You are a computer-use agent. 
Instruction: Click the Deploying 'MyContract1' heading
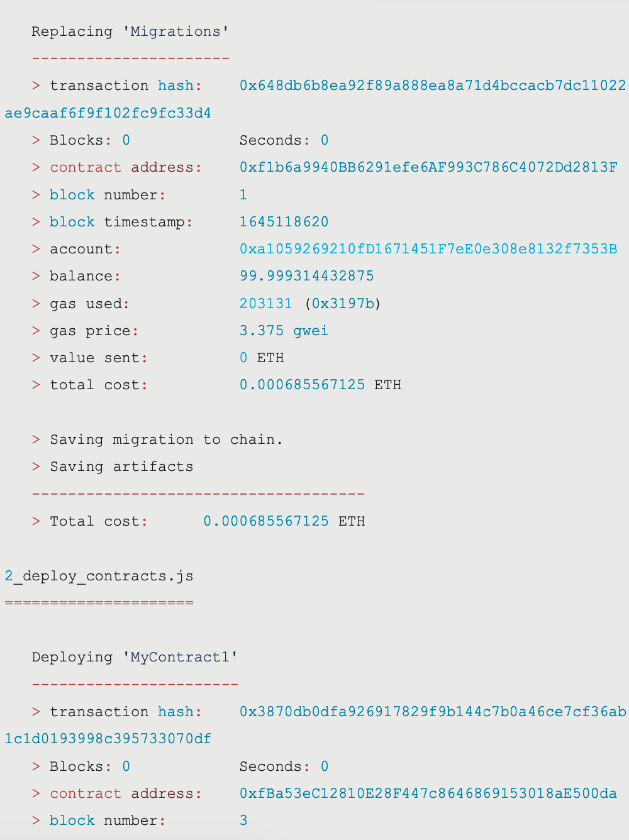pyautogui.click(x=135, y=658)
